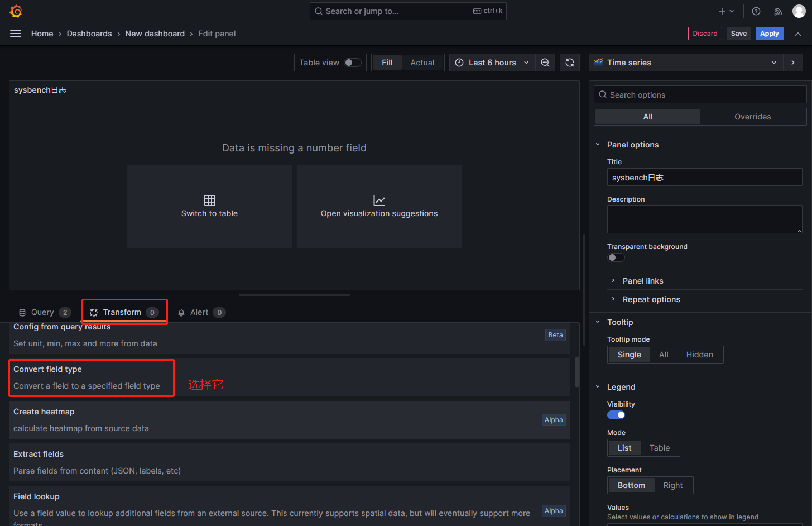Viewport: 812px width, 526px height.
Task: Open the user profile avatar
Action: coord(799,11)
